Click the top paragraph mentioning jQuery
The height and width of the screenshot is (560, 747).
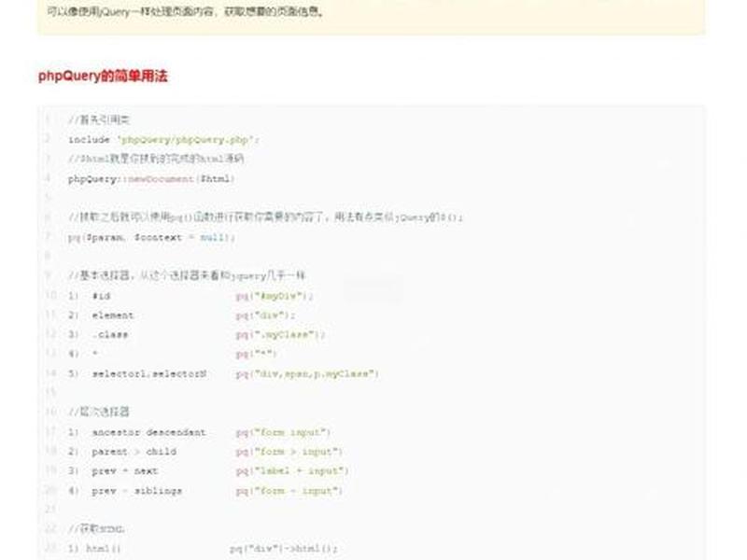click(186, 11)
